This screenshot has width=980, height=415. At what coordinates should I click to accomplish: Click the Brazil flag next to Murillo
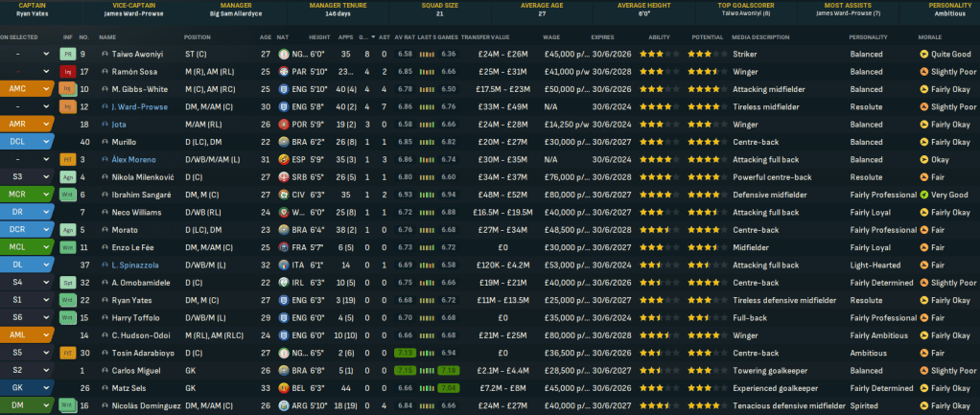(285, 141)
